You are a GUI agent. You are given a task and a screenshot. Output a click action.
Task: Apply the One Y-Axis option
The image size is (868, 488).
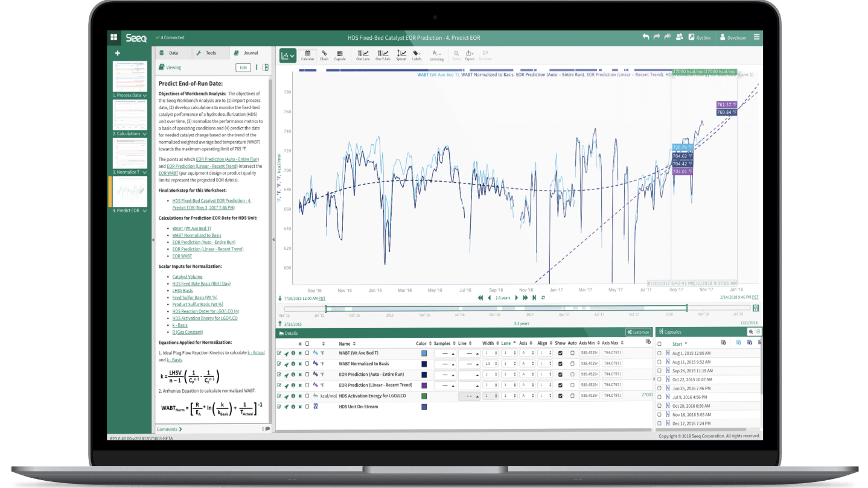[383, 55]
